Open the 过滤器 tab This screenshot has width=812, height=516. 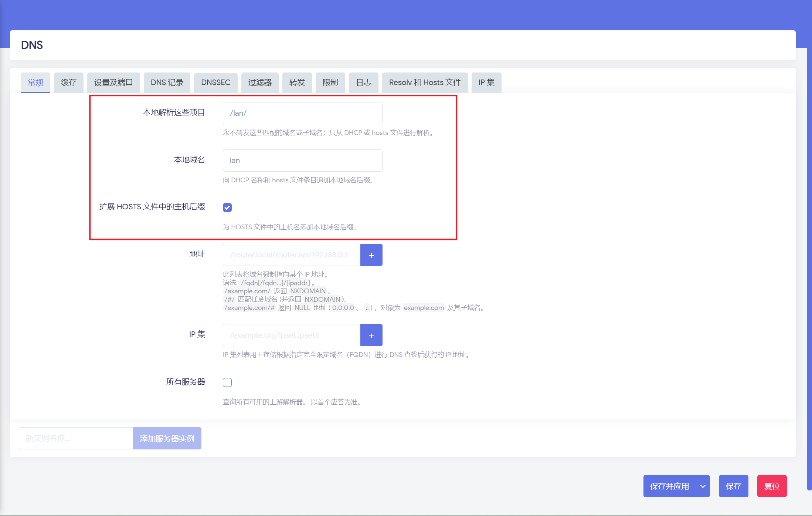point(260,82)
